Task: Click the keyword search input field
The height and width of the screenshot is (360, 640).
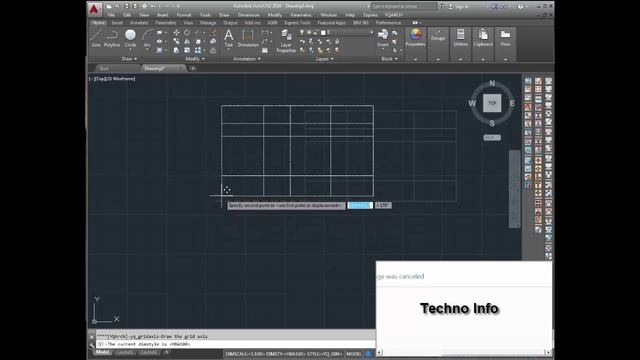Action: coord(403,7)
